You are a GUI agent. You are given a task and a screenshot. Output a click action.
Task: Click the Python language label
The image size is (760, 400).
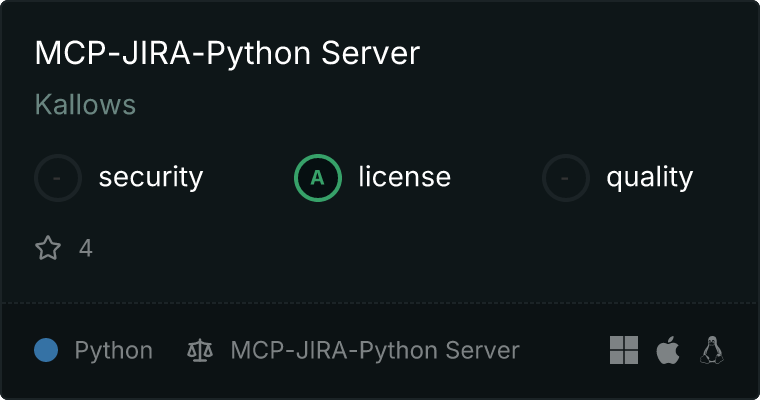[113, 351]
